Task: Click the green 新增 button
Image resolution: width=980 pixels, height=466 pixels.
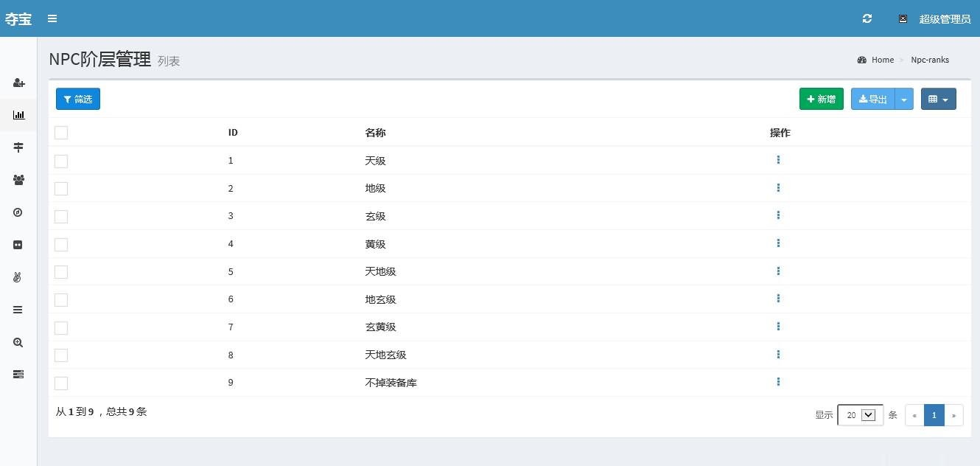Action: [x=821, y=99]
